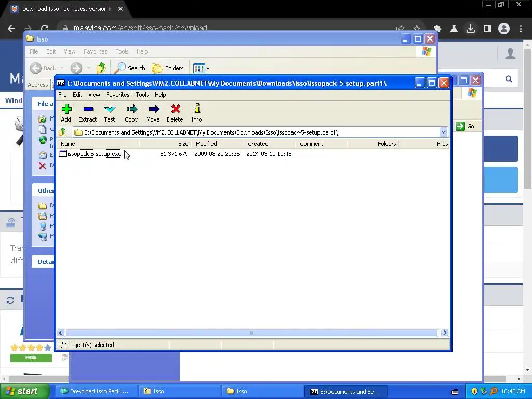Click the Comment column header

[321, 144]
